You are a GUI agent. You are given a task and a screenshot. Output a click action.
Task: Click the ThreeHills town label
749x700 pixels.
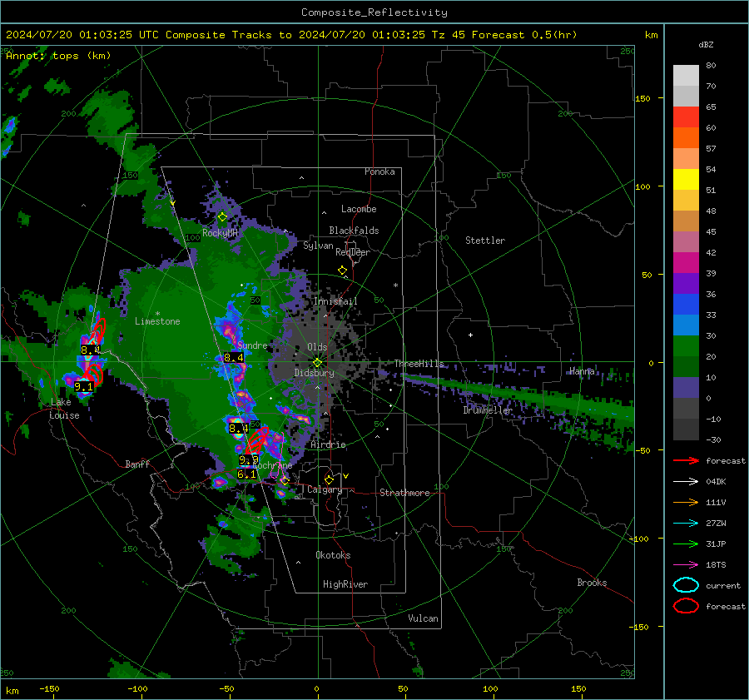[419, 364]
